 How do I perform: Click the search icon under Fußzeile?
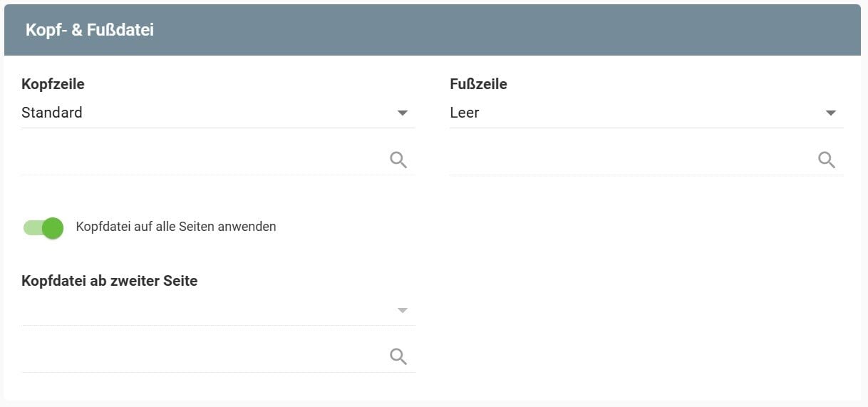click(827, 160)
